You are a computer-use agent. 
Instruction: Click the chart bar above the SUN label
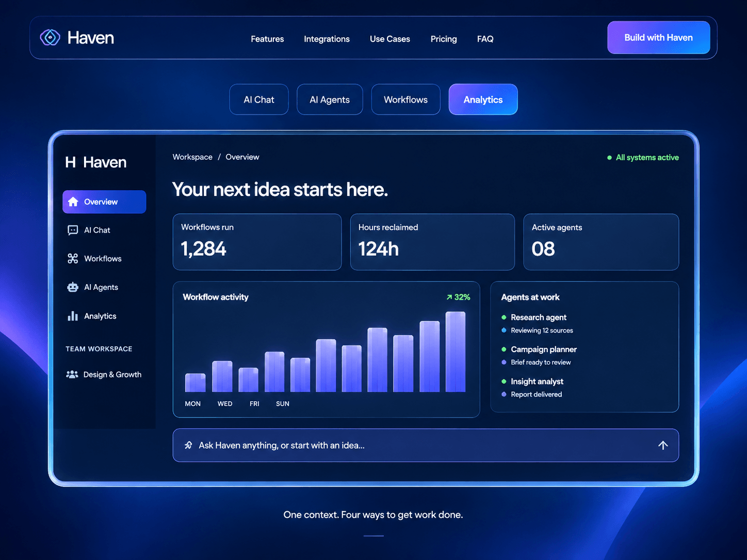[x=274, y=372]
